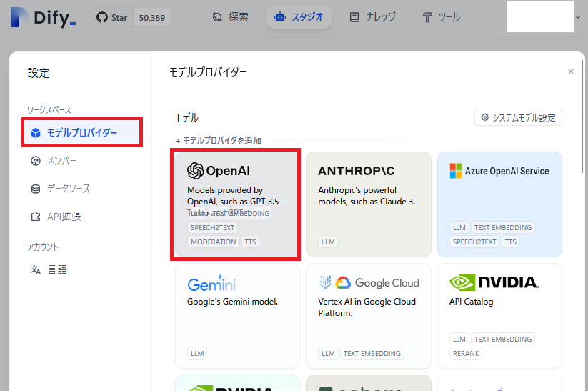Image resolution: width=588 pixels, height=391 pixels.
Task: Click the book icon in ナレッジ tab
Action: coord(354,17)
